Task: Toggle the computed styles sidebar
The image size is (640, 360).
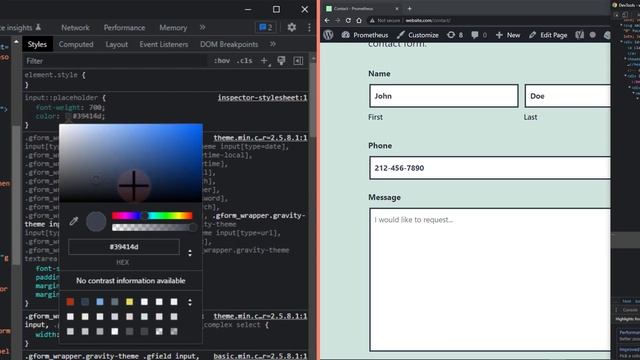Action: [298, 61]
